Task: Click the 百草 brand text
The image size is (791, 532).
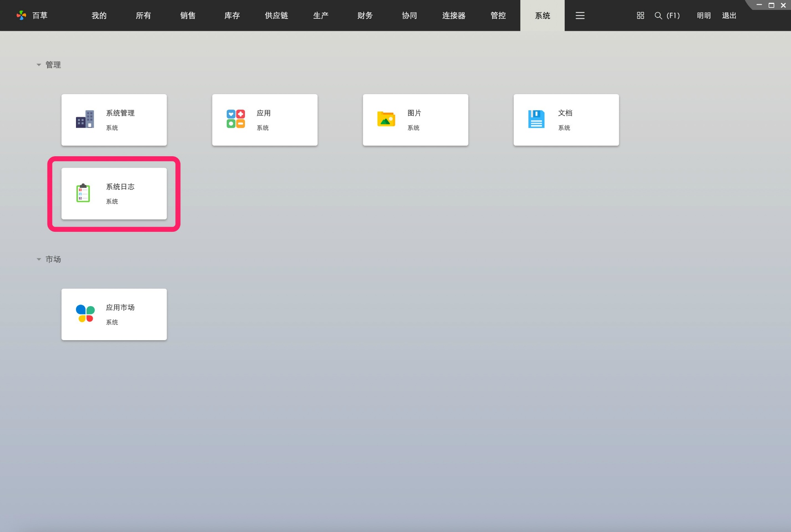Action: coord(40,15)
